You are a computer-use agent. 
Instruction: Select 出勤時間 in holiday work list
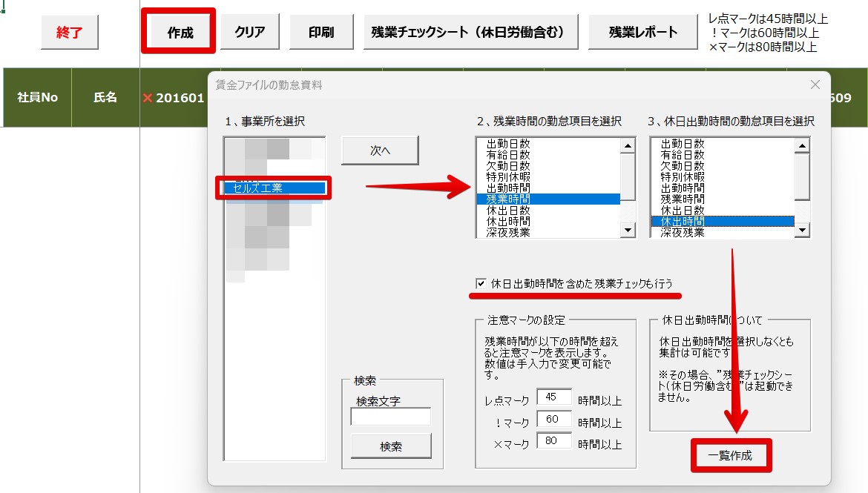tap(723, 188)
